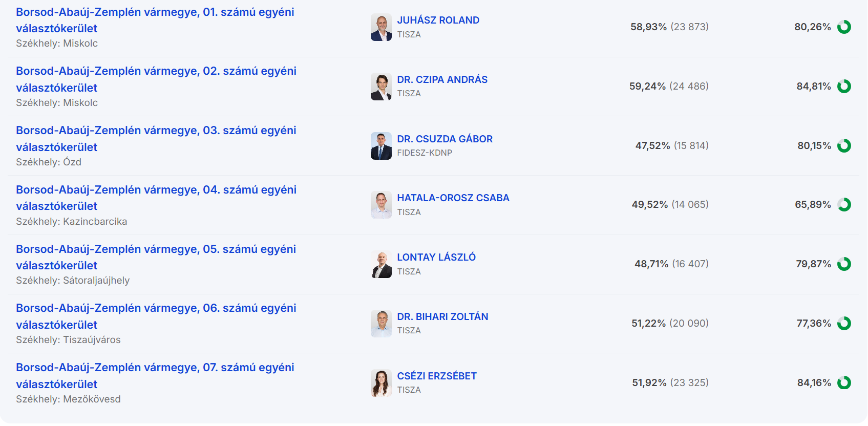Viewport: 868px width, 426px height.
Task: Click Dr. Bihari Zoltán's portrait photo
Action: pyautogui.click(x=381, y=324)
